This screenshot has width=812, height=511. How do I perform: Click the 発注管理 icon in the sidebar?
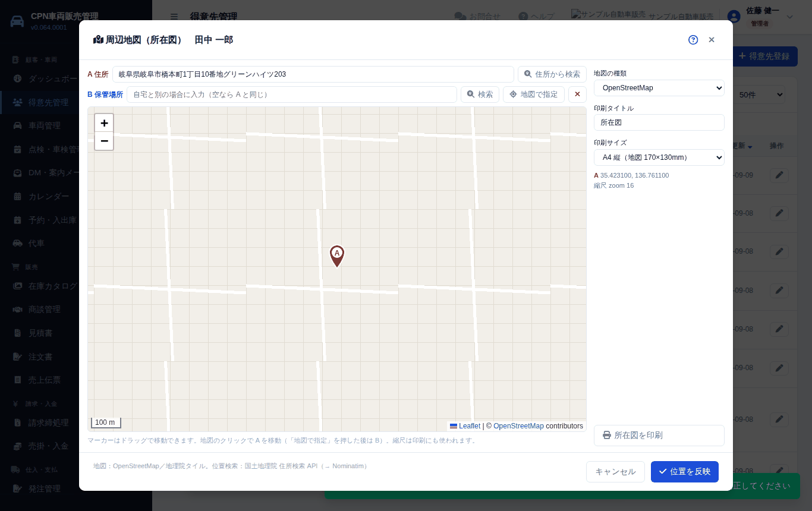point(17,489)
